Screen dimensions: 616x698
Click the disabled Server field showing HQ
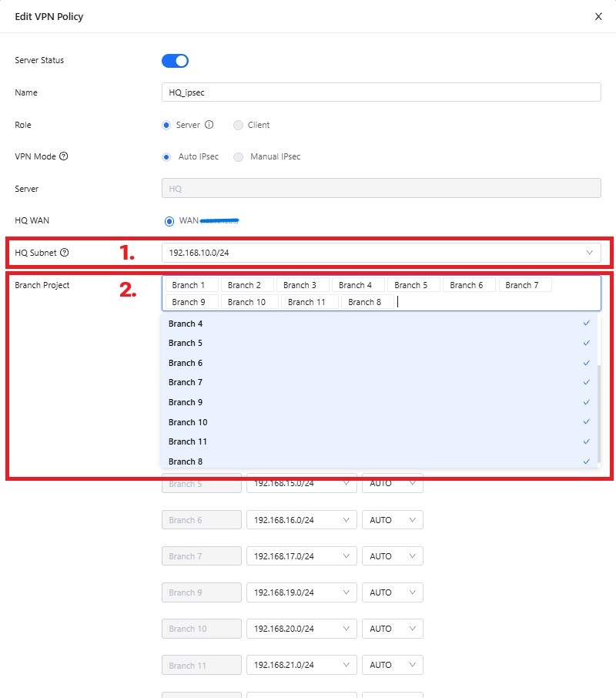[x=381, y=188]
